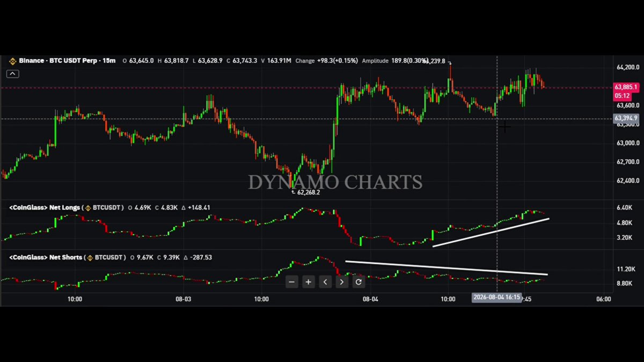Click the 8.80K Net Shorts axis label
This screenshot has height=362, width=644.
pos(624,283)
